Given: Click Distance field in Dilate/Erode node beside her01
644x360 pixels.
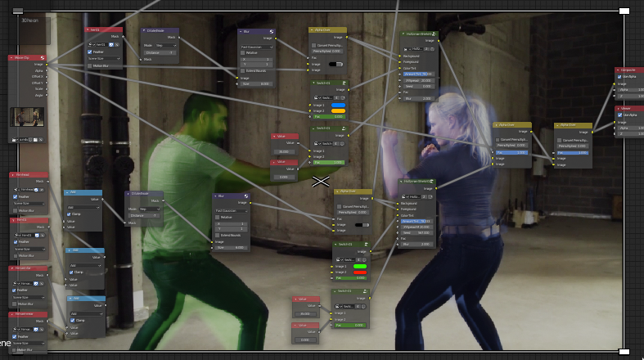Looking at the screenshot, I should coord(160,52).
